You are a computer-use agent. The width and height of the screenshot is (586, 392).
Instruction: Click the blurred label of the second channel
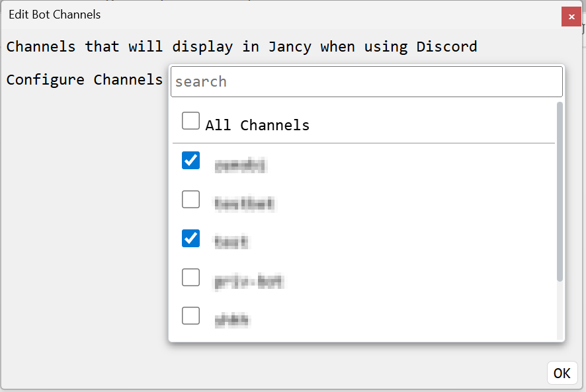pos(245,204)
